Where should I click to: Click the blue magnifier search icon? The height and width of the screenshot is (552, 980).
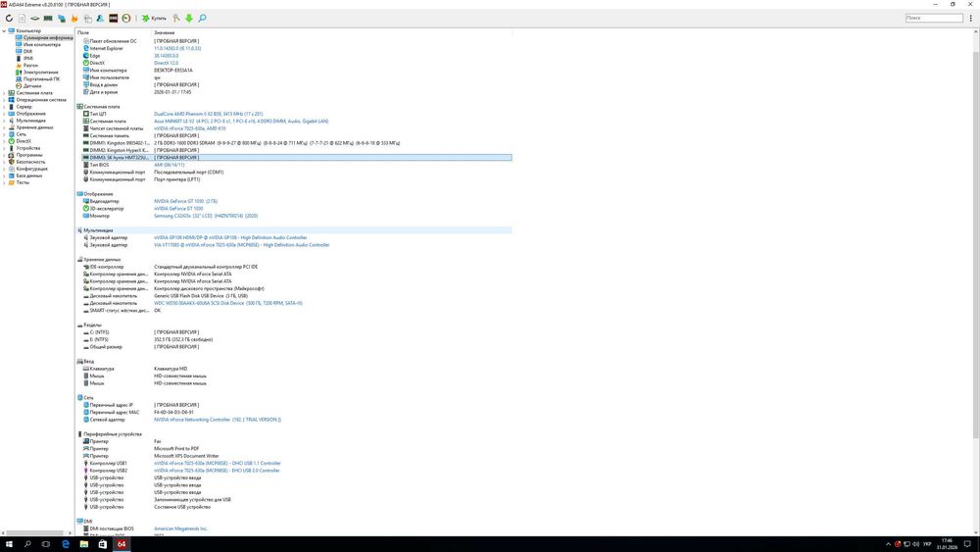click(x=202, y=18)
